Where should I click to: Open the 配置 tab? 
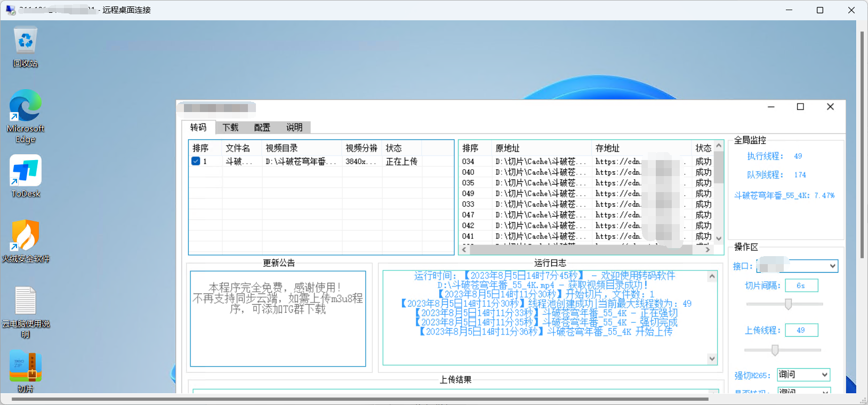[262, 128]
